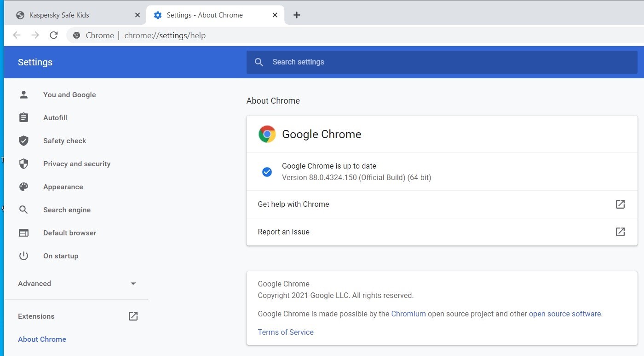The height and width of the screenshot is (356, 644).
Task: Click the On startup power icon
Action: (x=23, y=256)
